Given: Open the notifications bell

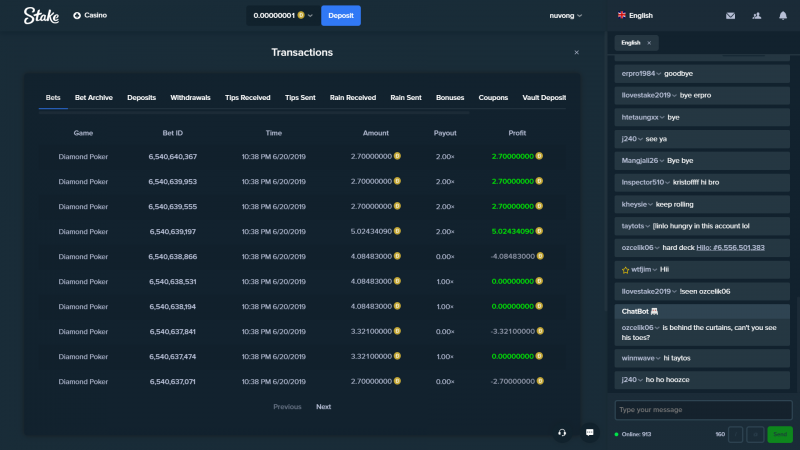Looking at the screenshot, I should point(783,16).
